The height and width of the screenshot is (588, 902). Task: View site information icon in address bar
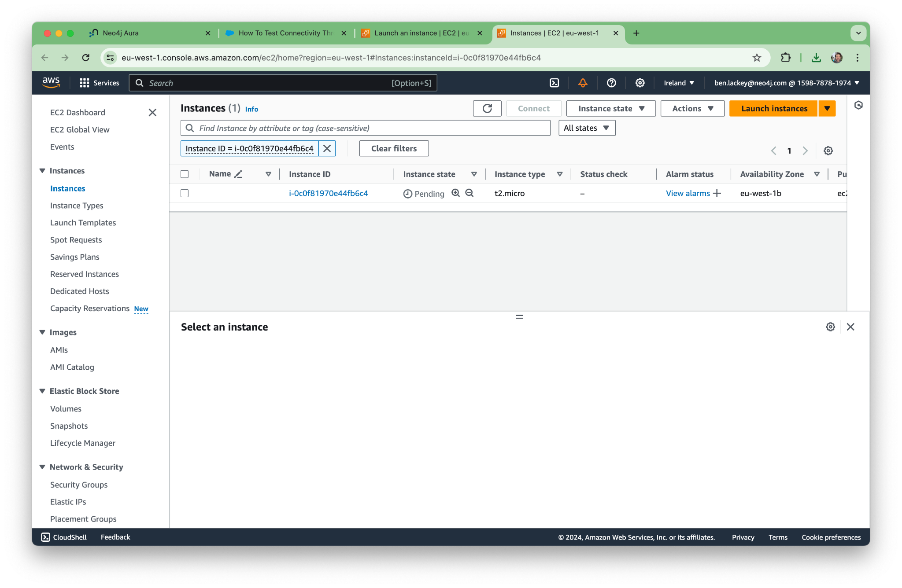[x=110, y=58]
